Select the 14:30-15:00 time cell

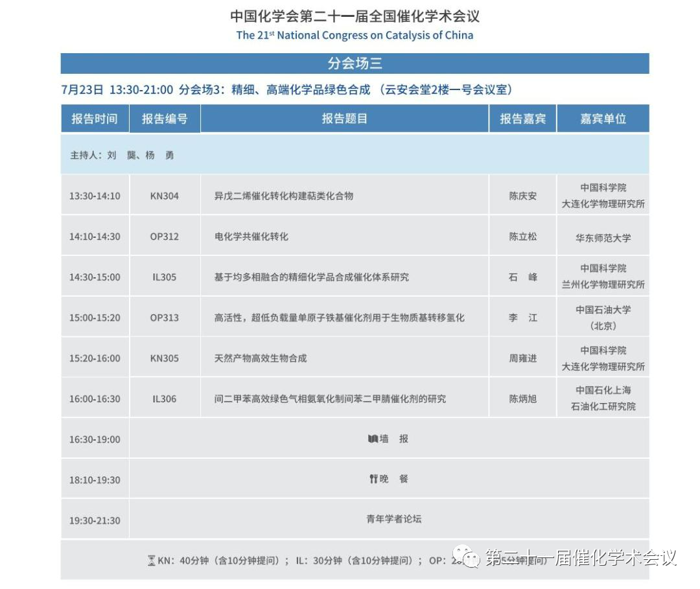coord(95,277)
